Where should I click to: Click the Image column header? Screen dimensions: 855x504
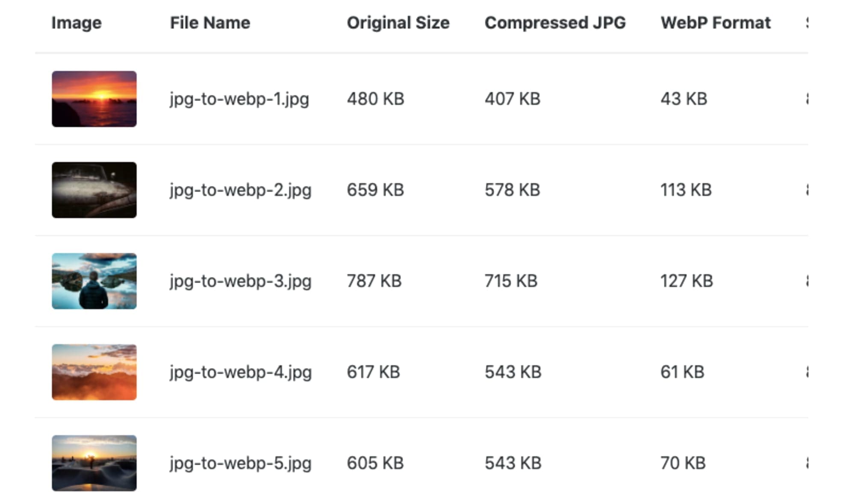[x=77, y=23]
